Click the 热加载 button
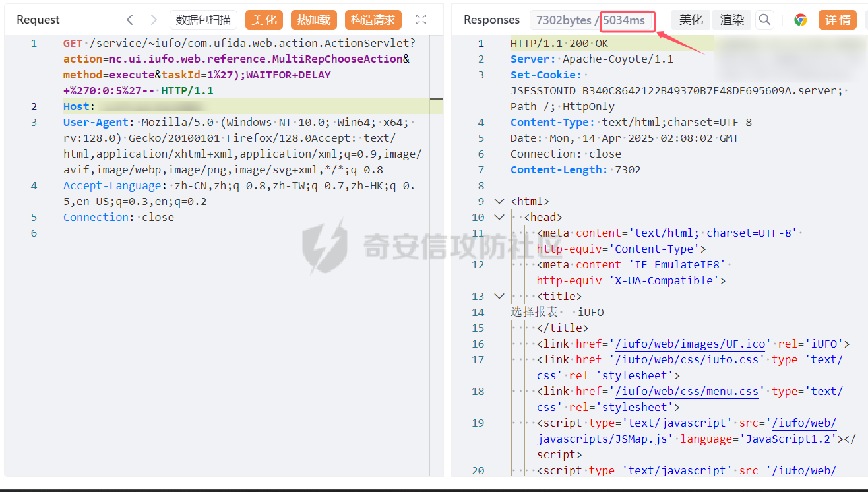Viewport: 868px width, 492px height. point(314,20)
